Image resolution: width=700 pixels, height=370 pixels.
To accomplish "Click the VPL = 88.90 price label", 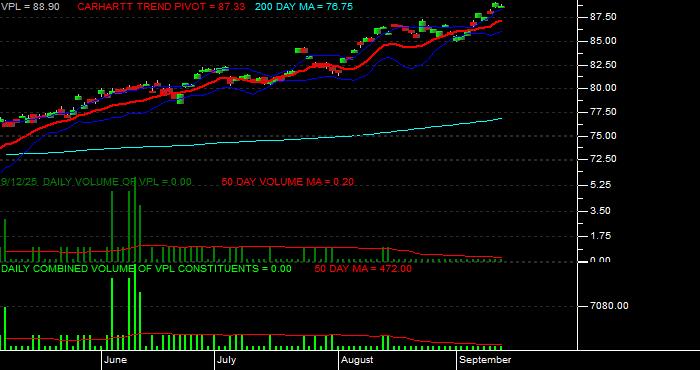I will (x=30, y=7).
